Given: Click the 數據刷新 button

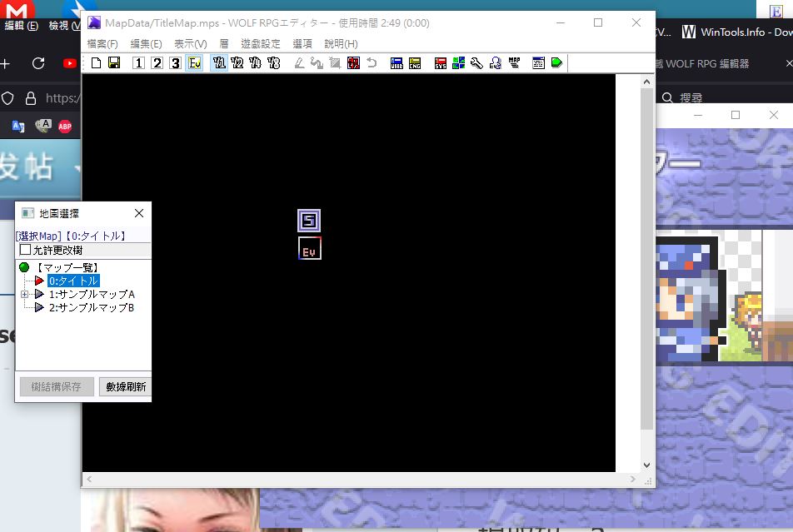Looking at the screenshot, I should coord(126,387).
